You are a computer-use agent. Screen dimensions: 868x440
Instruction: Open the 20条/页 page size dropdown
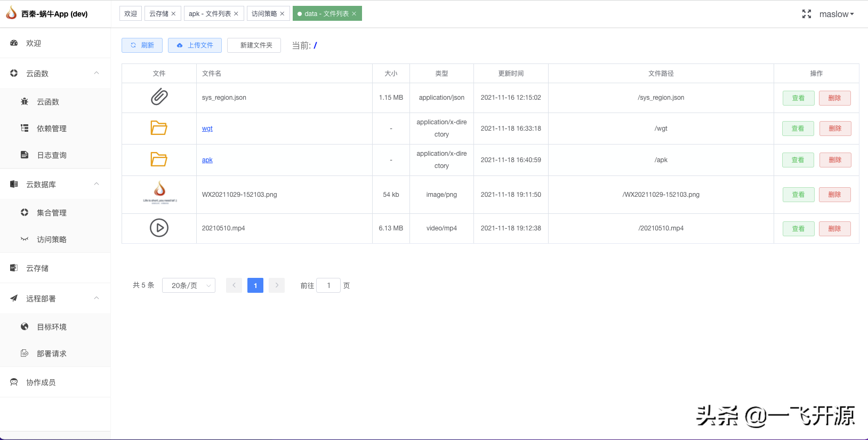(x=189, y=285)
